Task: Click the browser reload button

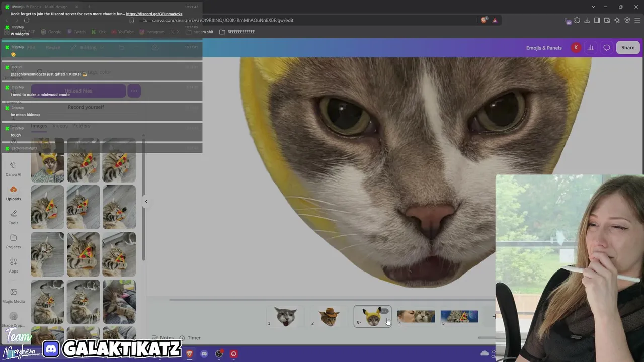Action: [27, 20]
